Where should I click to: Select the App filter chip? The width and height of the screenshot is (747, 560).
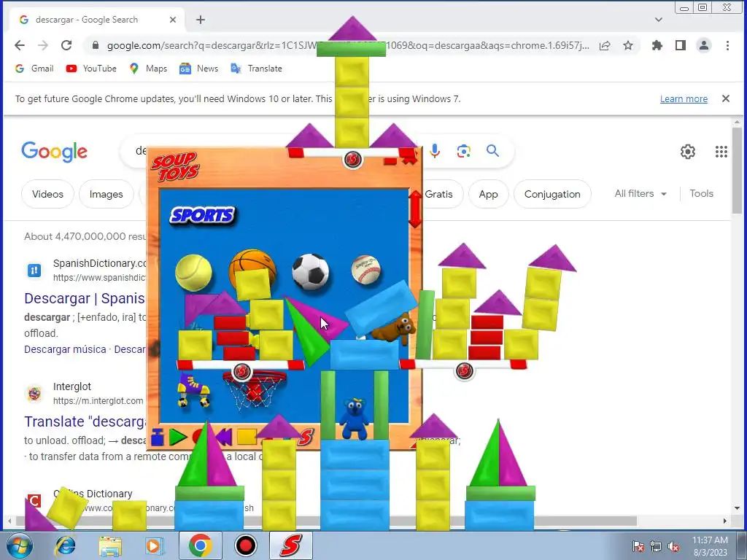point(488,194)
